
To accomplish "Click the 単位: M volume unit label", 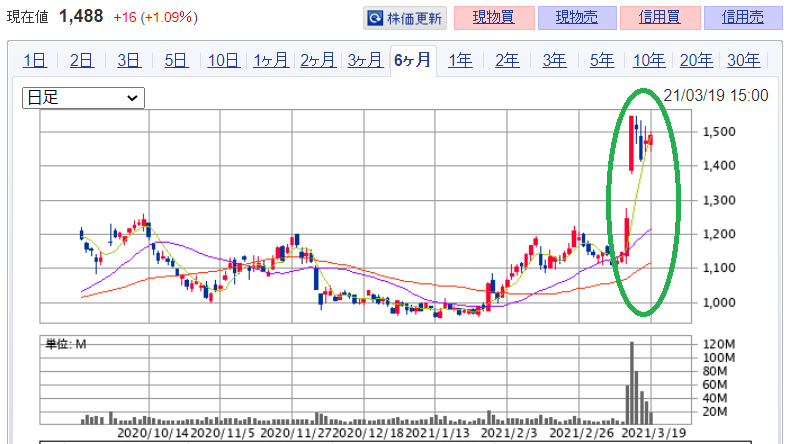I will coord(66,344).
